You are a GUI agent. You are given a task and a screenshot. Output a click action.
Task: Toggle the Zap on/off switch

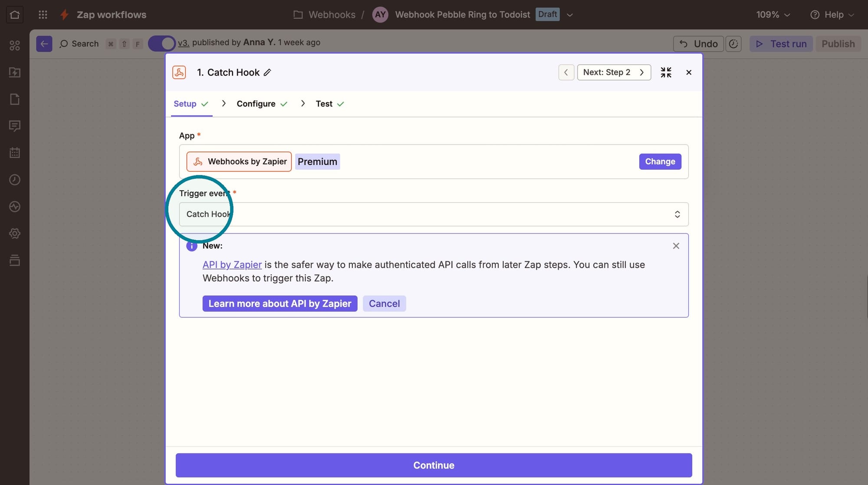point(161,44)
